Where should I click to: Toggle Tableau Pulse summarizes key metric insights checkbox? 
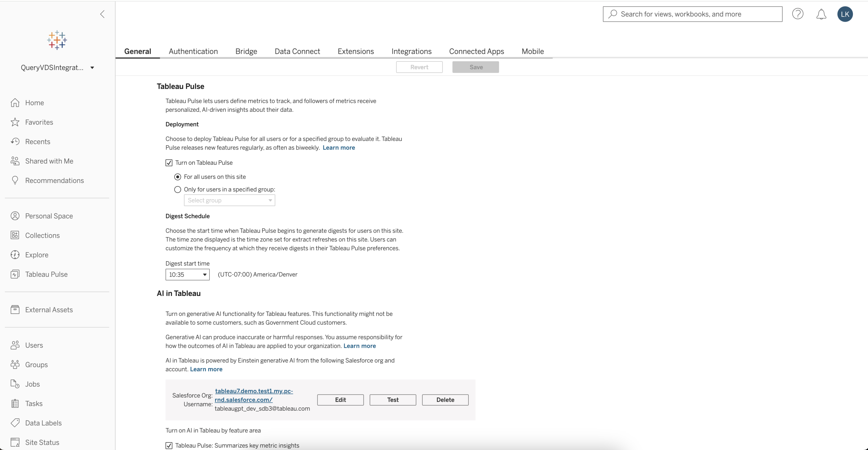(x=169, y=446)
